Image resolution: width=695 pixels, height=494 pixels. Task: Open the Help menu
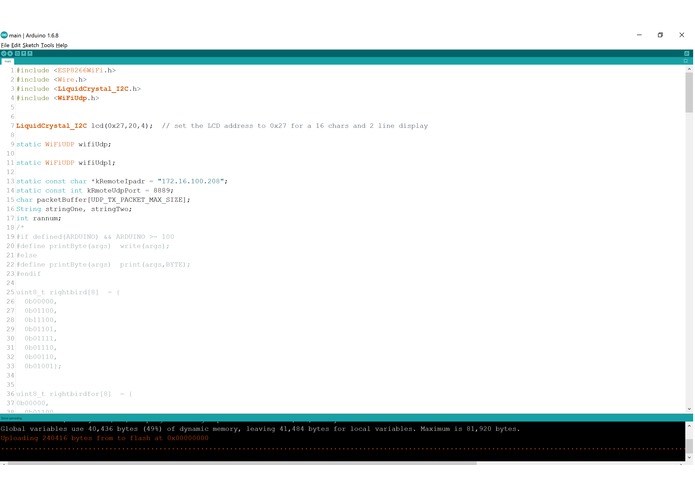coord(62,45)
